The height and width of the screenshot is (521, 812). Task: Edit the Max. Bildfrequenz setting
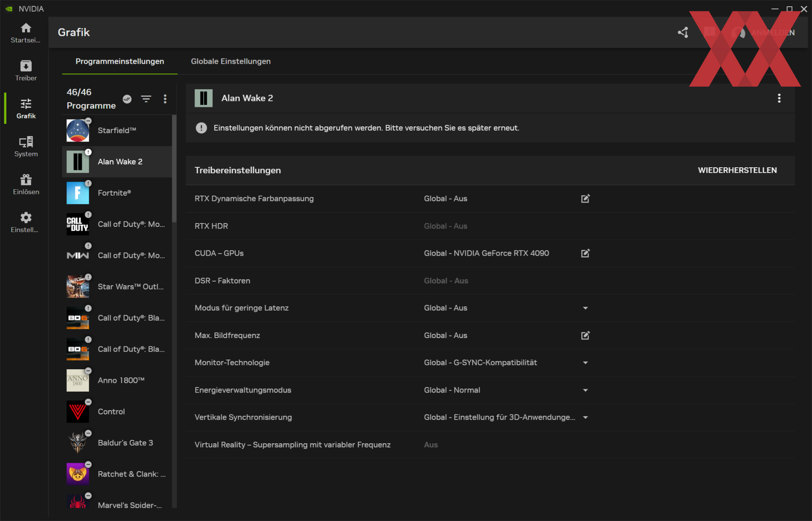pos(585,335)
